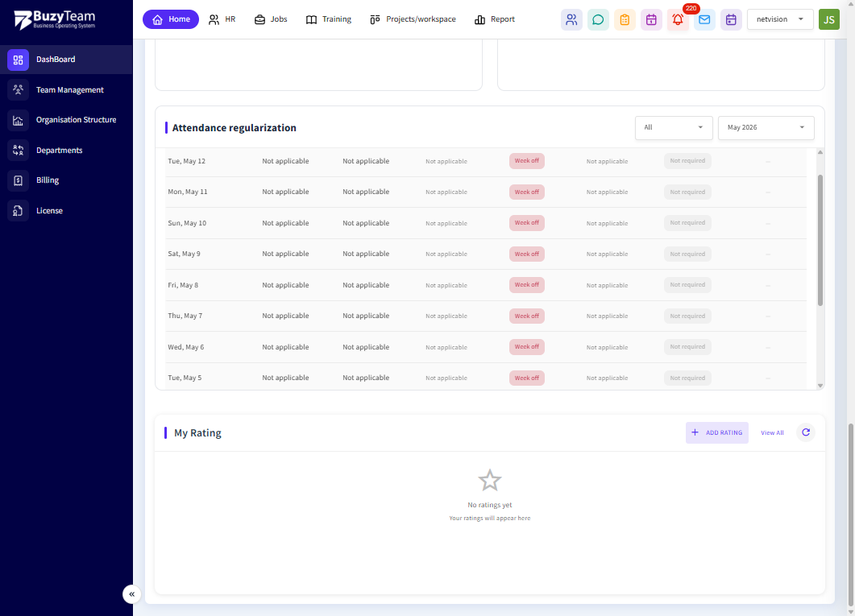The height and width of the screenshot is (616, 855).
Task: Follow the View All ratings link
Action: pyautogui.click(x=772, y=432)
